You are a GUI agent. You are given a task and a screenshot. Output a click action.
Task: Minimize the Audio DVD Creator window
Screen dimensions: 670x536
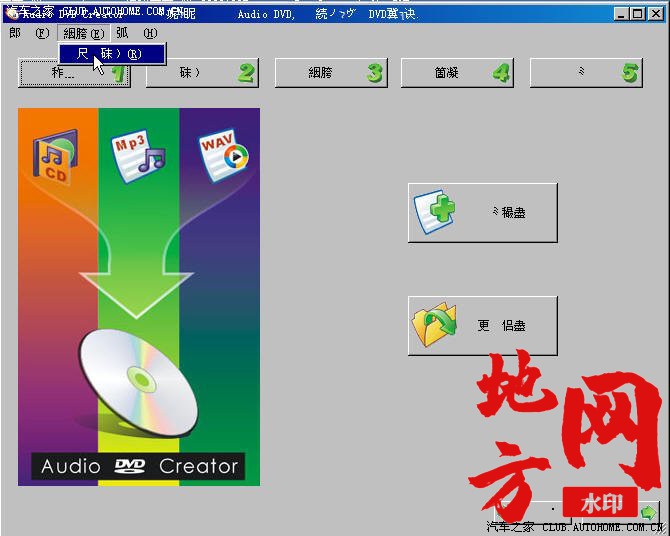tap(621, 14)
